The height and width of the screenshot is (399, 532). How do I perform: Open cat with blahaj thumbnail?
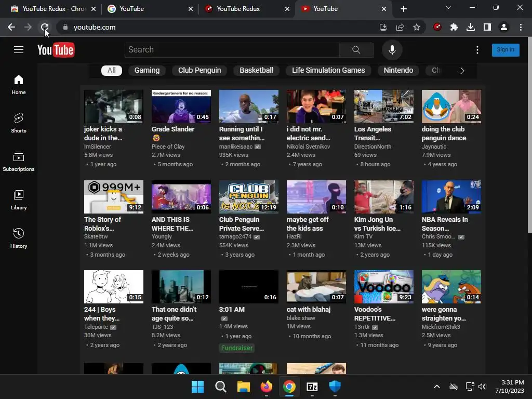[x=316, y=287]
